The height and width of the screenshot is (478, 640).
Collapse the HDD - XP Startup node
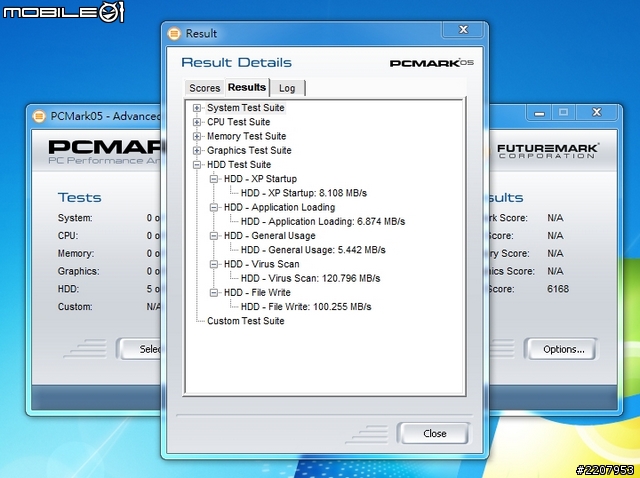click(214, 179)
